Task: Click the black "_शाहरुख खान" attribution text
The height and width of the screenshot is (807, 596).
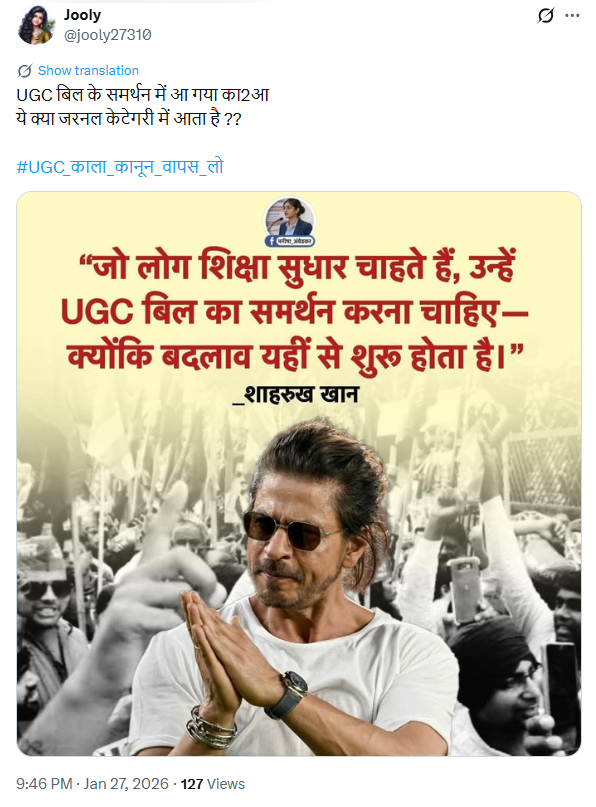Action: point(295,395)
